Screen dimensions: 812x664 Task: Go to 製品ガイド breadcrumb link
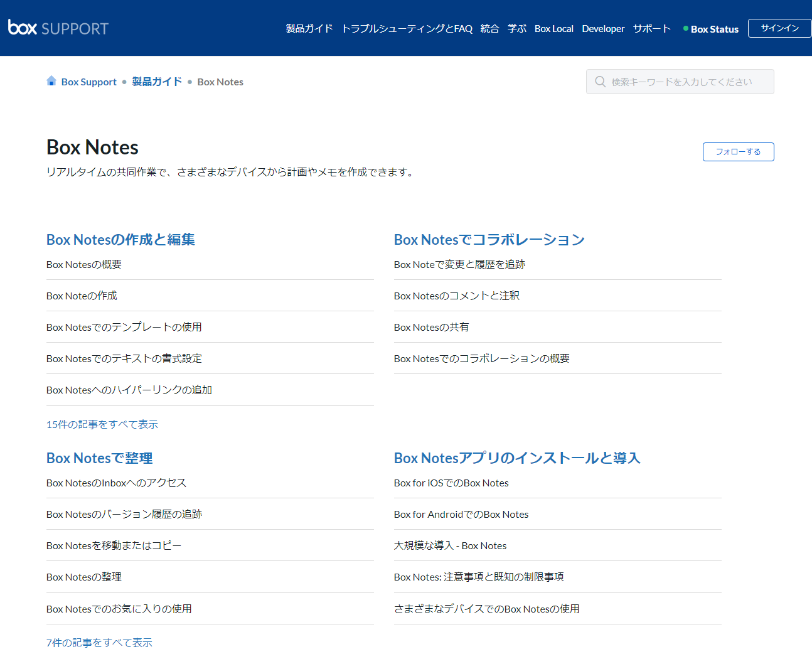pos(157,82)
